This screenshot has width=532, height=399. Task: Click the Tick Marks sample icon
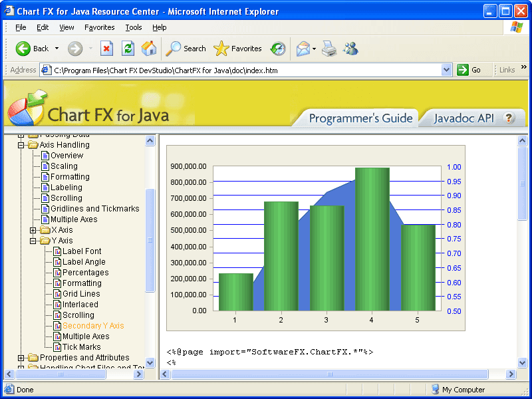pyautogui.click(x=57, y=347)
